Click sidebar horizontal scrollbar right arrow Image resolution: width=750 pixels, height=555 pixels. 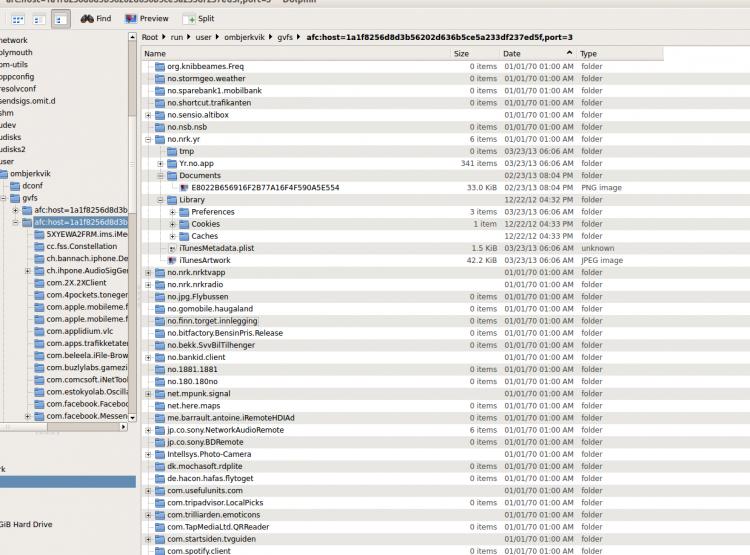(x=123, y=426)
